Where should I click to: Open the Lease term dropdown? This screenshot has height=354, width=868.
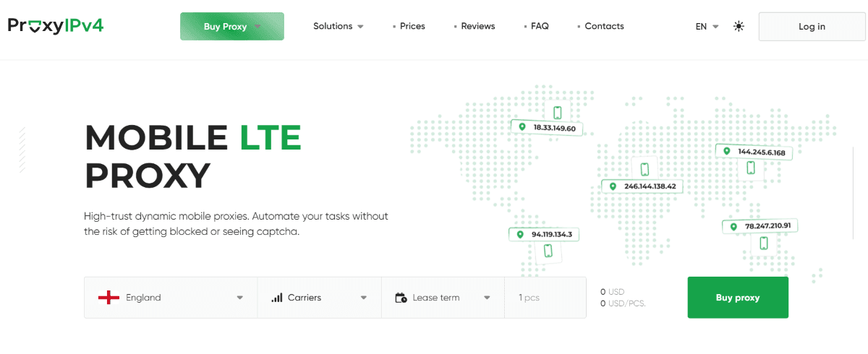(x=443, y=298)
